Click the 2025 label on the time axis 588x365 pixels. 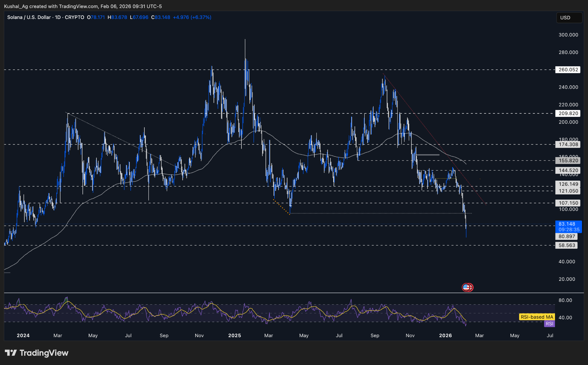[x=235, y=335]
